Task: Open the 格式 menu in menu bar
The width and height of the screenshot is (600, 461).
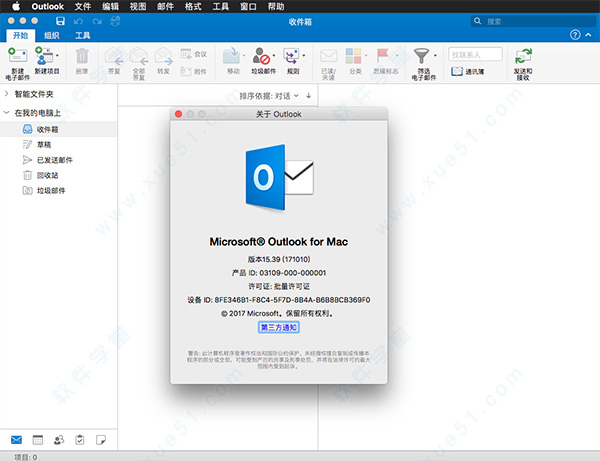Action: [193, 7]
